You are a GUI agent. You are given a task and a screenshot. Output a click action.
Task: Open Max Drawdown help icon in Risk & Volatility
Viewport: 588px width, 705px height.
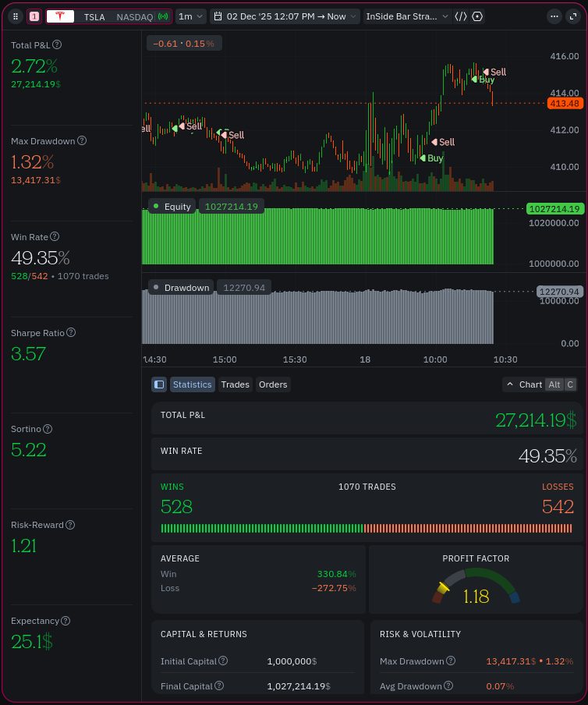[451, 661]
